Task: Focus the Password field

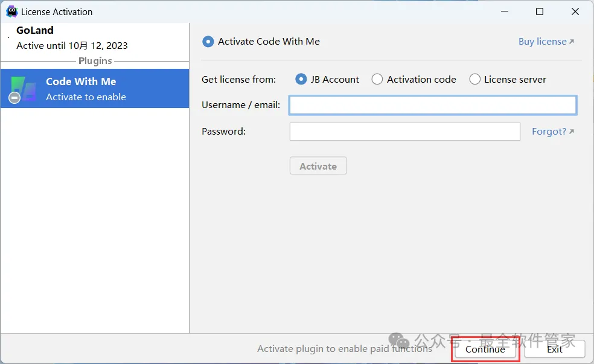Action: (405, 132)
